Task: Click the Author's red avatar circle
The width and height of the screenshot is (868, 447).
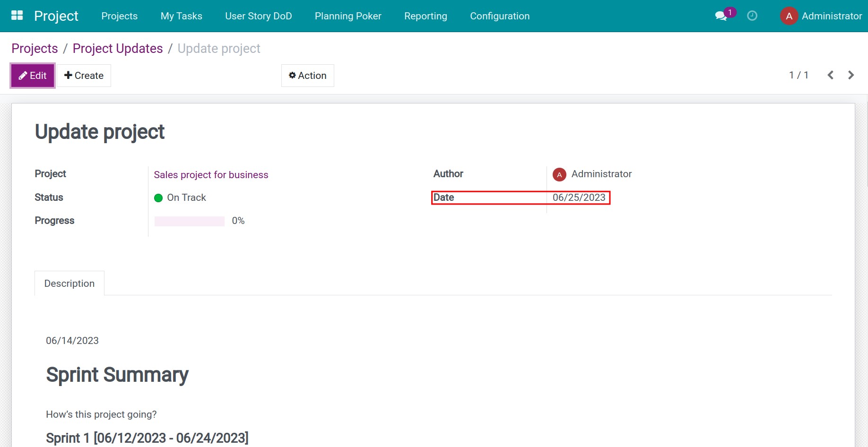Action: point(559,174)
